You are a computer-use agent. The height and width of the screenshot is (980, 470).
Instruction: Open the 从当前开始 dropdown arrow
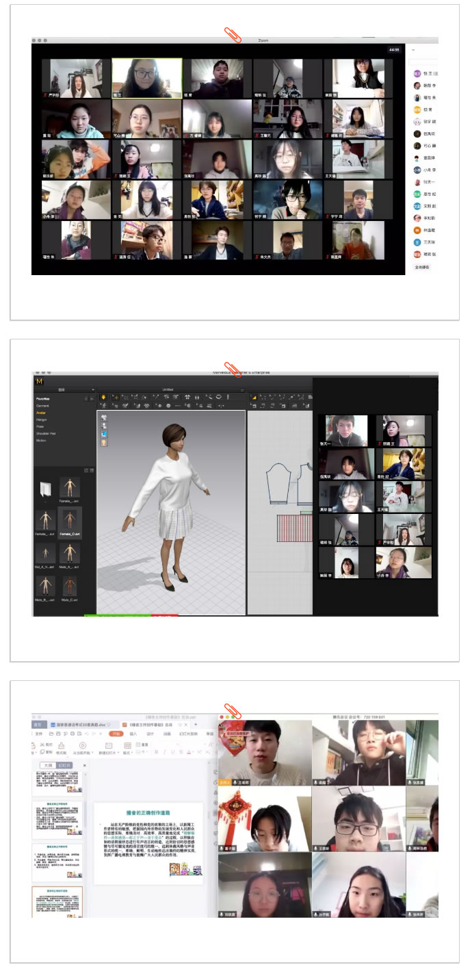[92, 753]
